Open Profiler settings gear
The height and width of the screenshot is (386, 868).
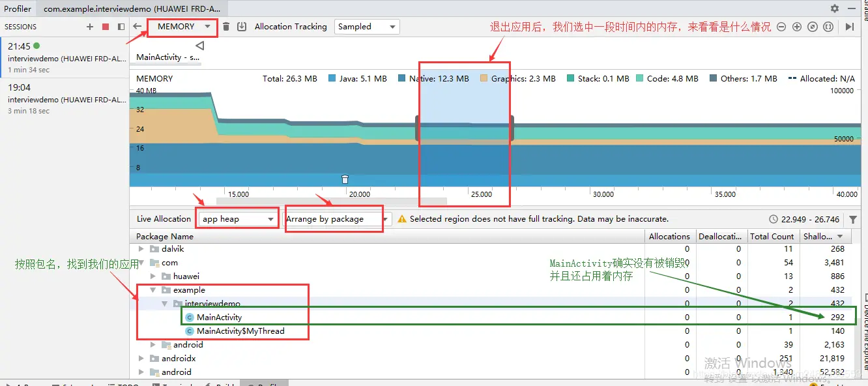point(835,8)
